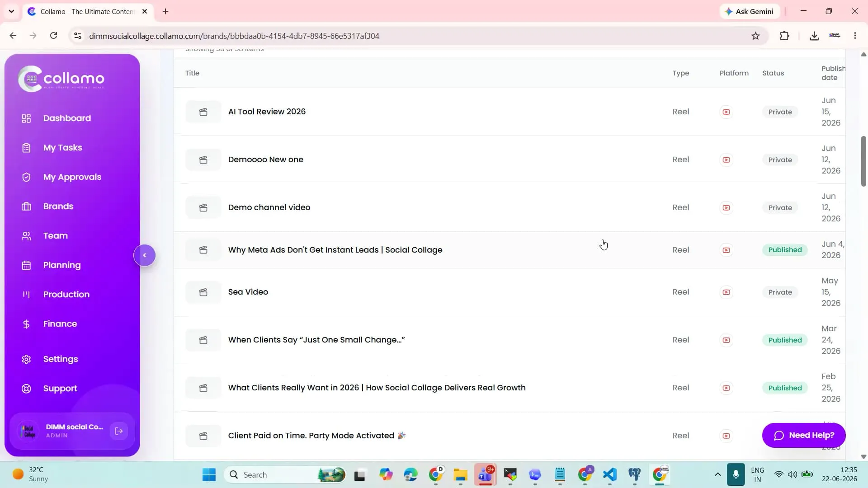Screen dimensions: 868x488
Task: Open Why Meta Ads Don't Get Instant Leads row
Action: click(509, 250)
